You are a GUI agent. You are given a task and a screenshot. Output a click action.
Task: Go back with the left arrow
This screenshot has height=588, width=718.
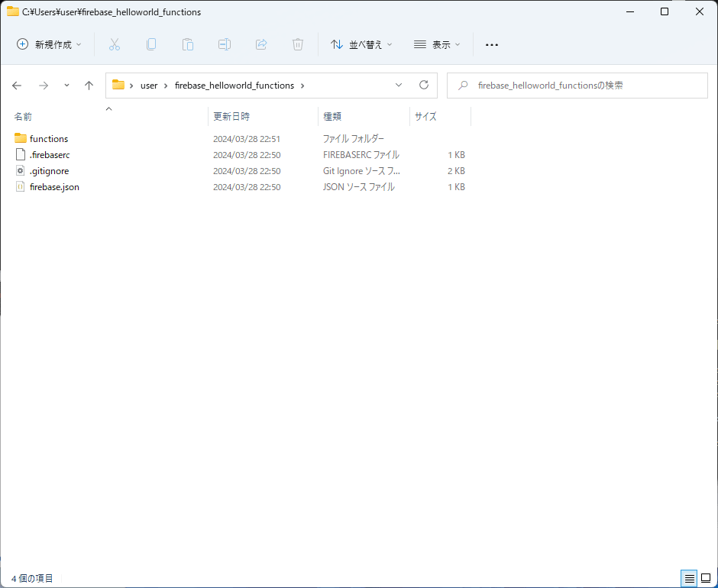click(17, 86)
